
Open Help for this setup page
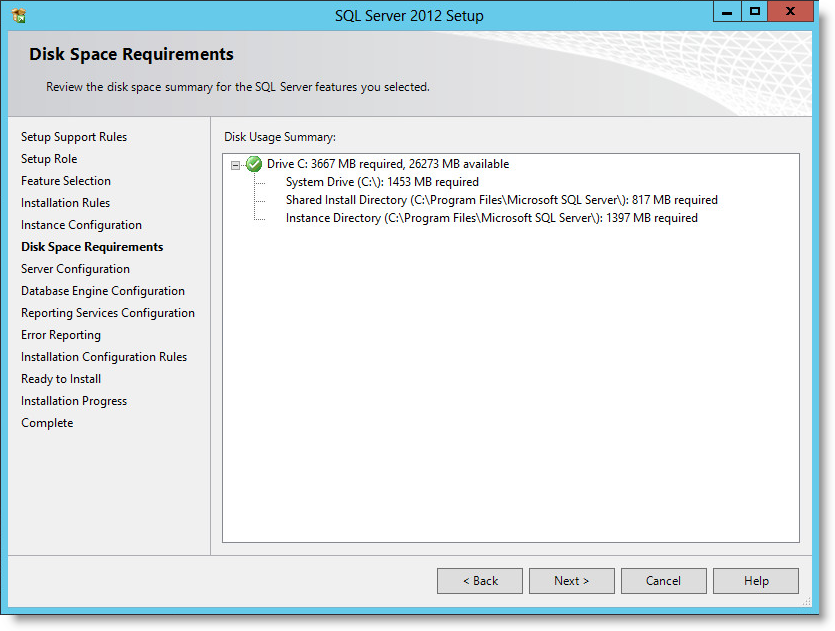(756, 580)
